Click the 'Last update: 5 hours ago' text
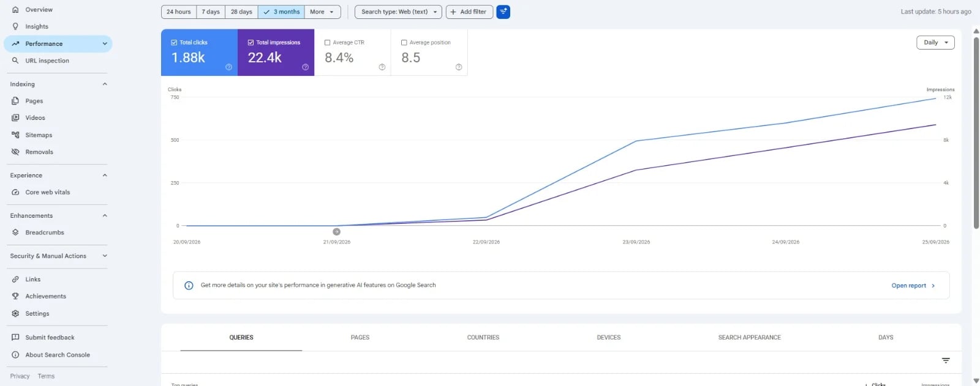 point(936,12)
